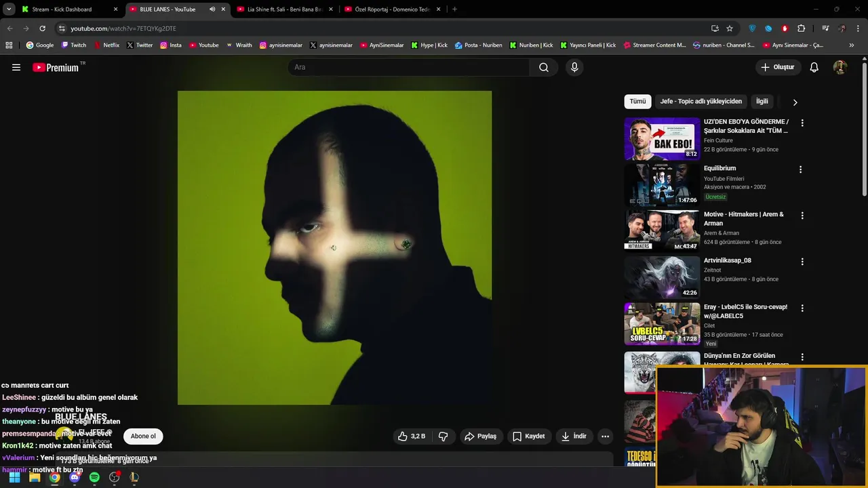Open YouTube notifications bell

[814, 67]
